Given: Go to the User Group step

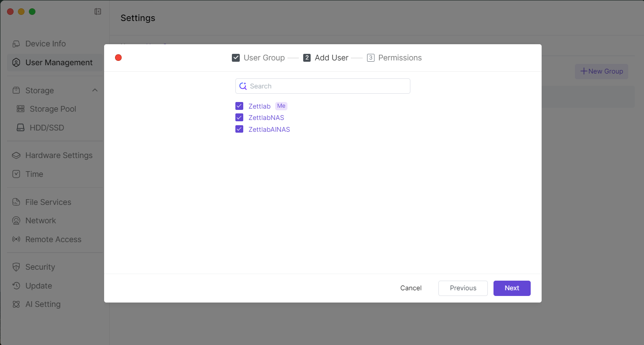Looking at the screenshot, I should pos(258,58).
